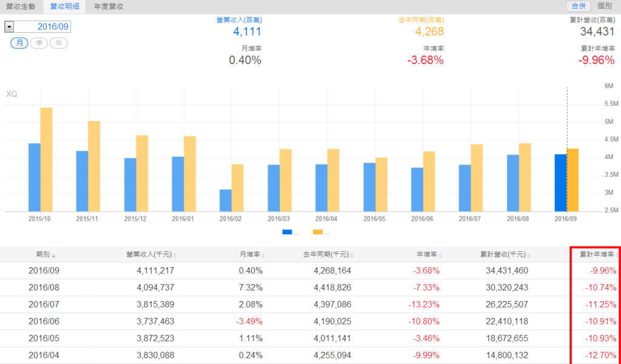Sort table by 年增率 column
This screenshot has width=621, height=364.
click(429, 254)
